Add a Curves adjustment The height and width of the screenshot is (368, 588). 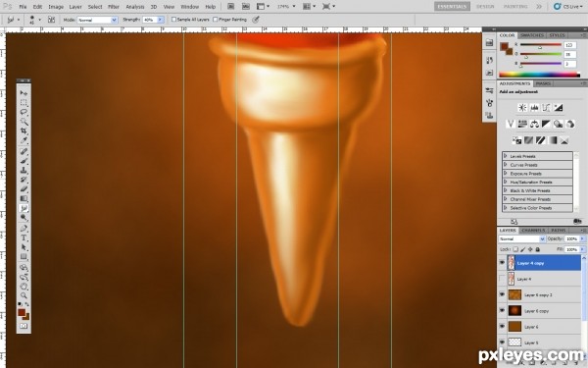pyautogui.click(x=547, y=108)
